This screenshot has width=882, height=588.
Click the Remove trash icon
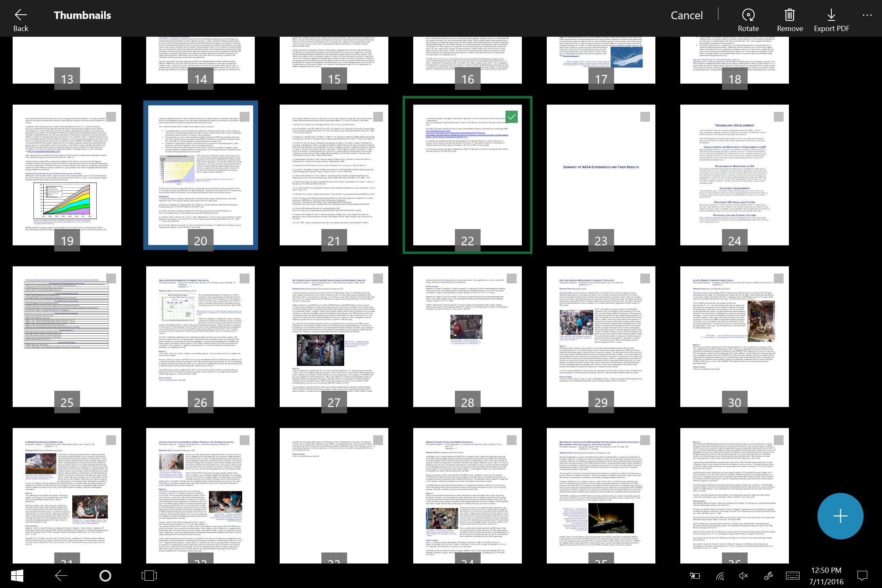point(789,15)
